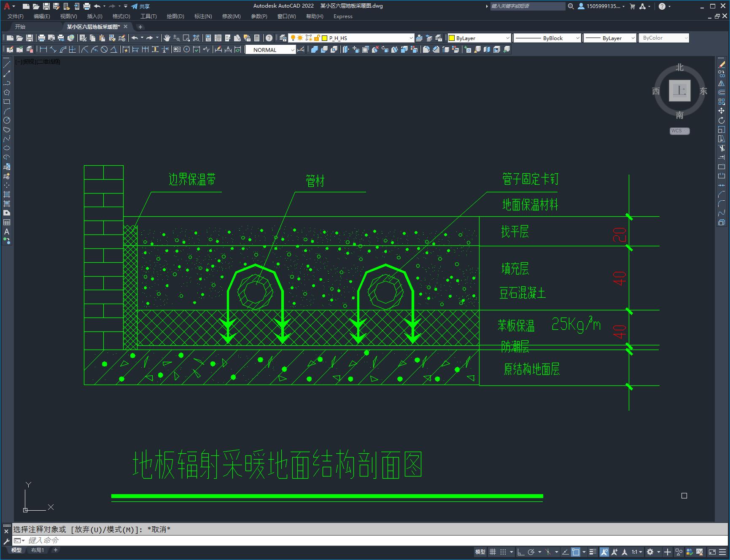Open the Layer Properties Manager icon
The image size is (730, 560).
(283, 38)
